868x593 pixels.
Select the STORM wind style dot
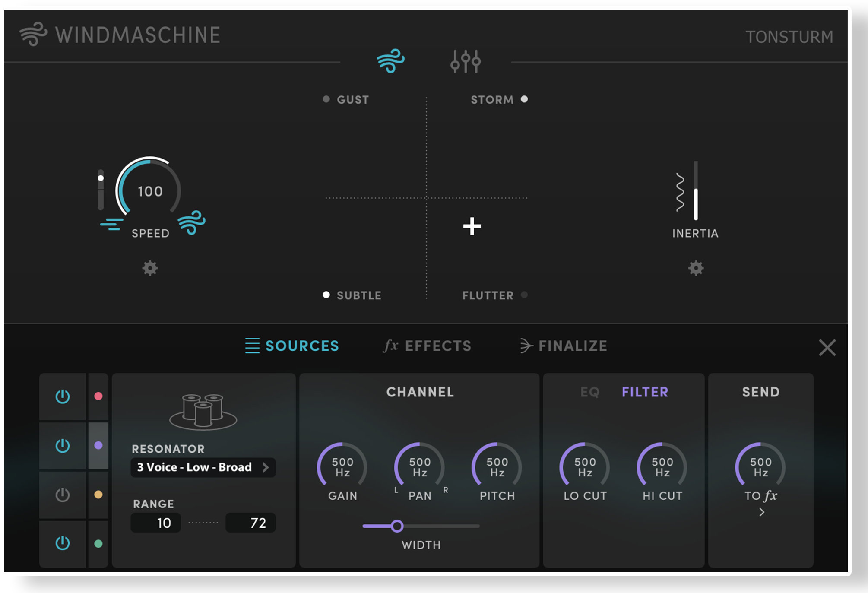pos(525,99)
